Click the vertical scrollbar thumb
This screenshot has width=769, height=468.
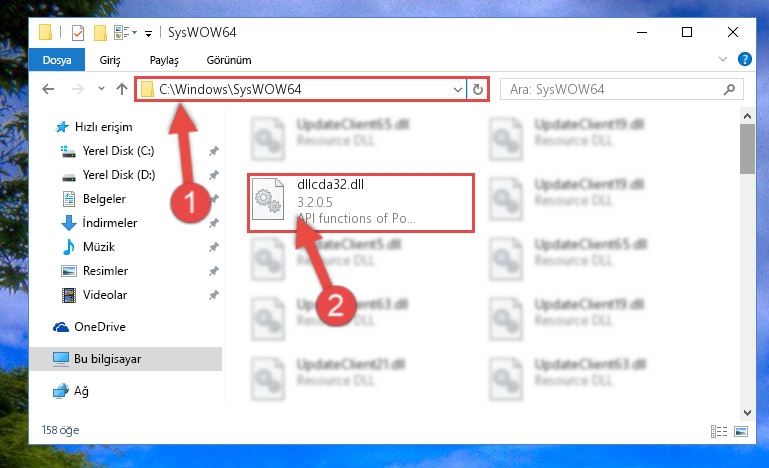pos(747,149)
